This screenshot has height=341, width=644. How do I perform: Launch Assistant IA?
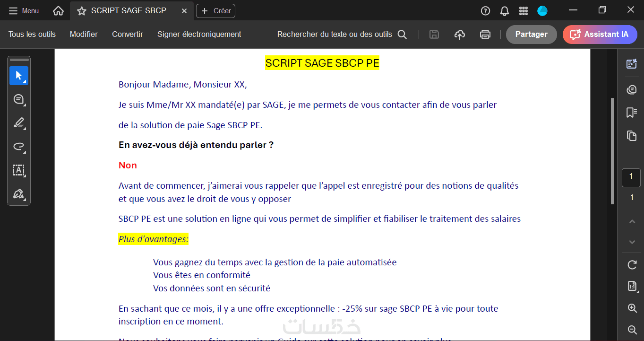(600, 34)
